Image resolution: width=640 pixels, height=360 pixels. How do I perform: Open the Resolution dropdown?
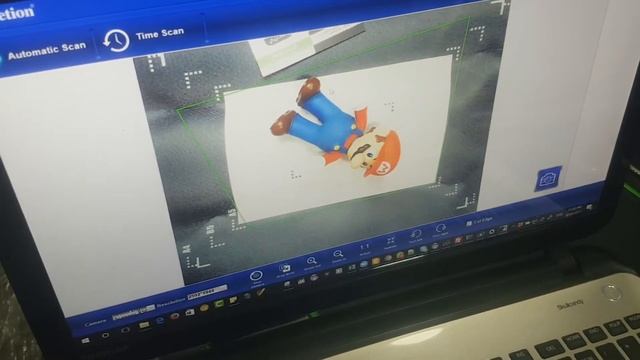click(207, 293)
